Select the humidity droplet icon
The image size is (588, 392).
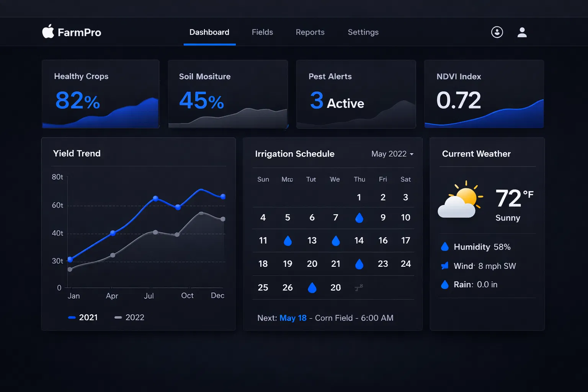click(445, 247)
